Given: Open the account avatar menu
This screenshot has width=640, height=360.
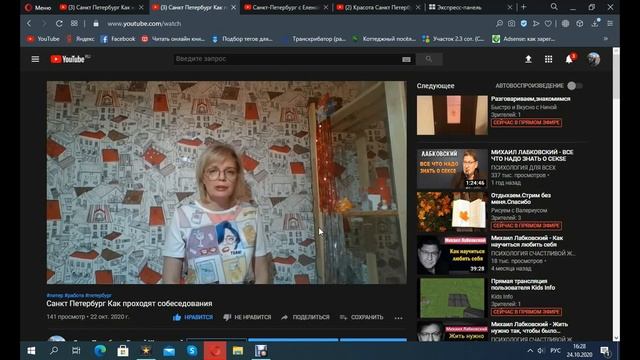Looking at the screenshot, I should click(593, 59).
